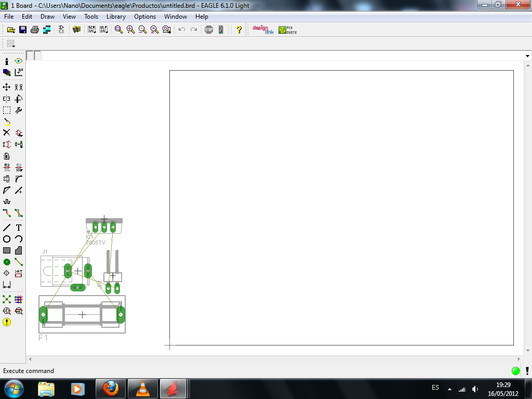This screenshot has height=399, width=532.
Task: Click the Go traffic light icon
Action: click(x=221, y=30)
